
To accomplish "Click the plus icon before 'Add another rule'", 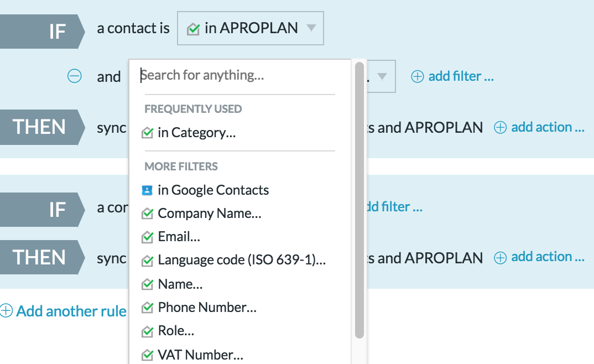I will [6, 310].
